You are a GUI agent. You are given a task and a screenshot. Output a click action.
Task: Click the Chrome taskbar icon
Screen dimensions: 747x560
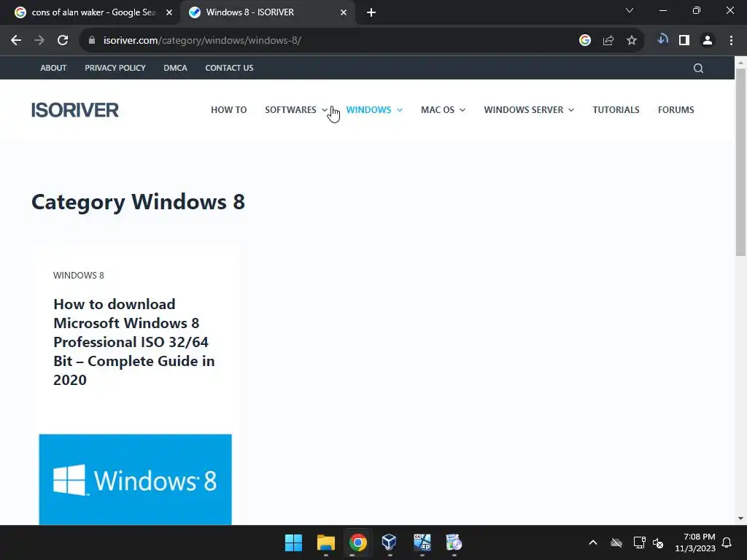click(357, 542)
